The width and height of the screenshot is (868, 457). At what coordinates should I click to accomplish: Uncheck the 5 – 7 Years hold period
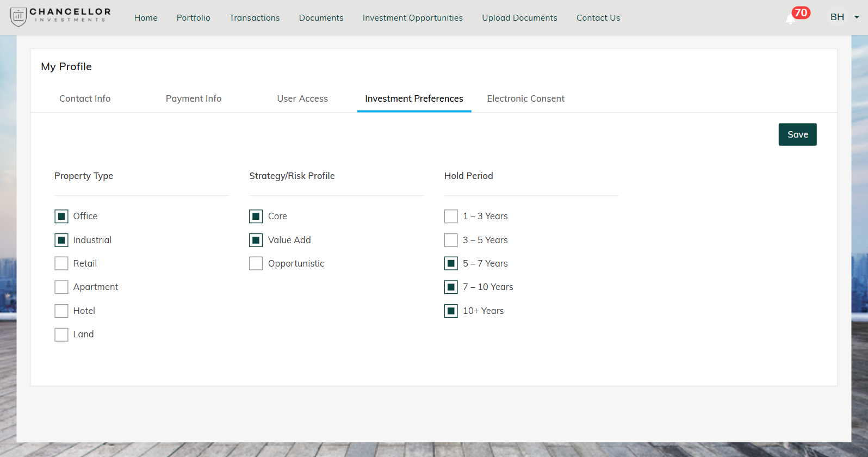click(451, 263)
